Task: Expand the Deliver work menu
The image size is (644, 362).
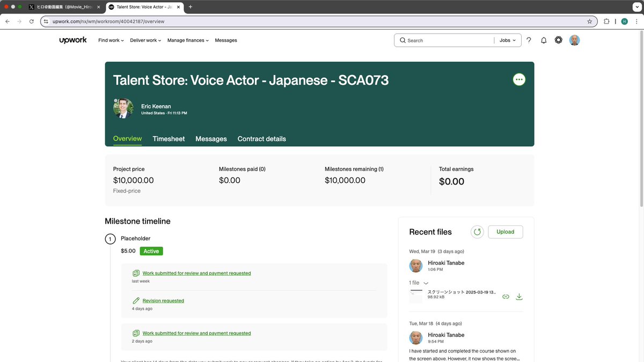Action: (x=146, y=40)
